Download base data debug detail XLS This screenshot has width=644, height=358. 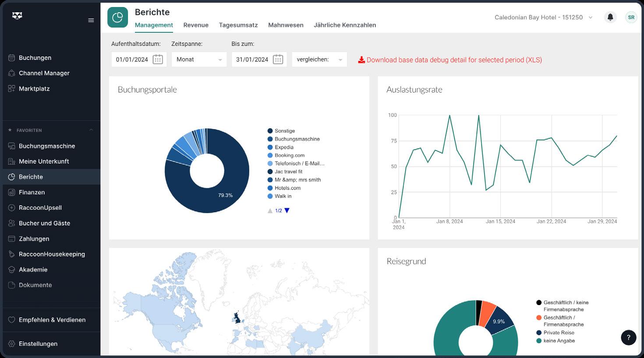point(450,60)
